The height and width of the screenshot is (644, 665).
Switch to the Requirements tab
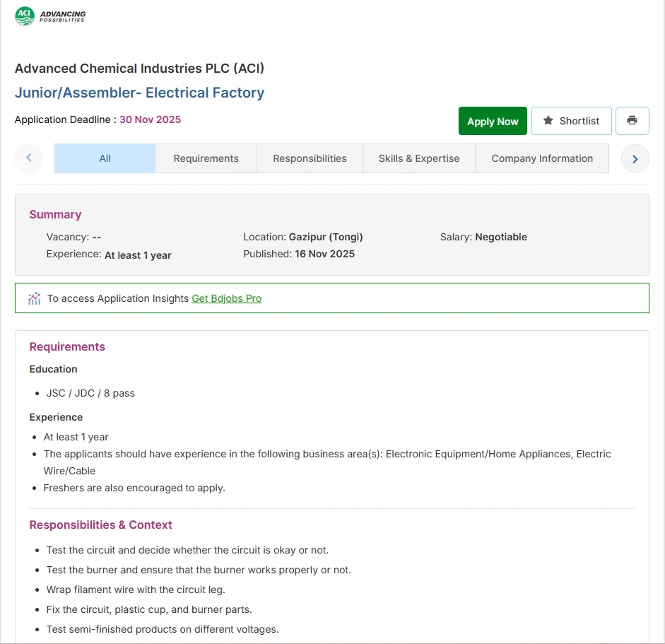pyautogui.click(x=206, y=158)
